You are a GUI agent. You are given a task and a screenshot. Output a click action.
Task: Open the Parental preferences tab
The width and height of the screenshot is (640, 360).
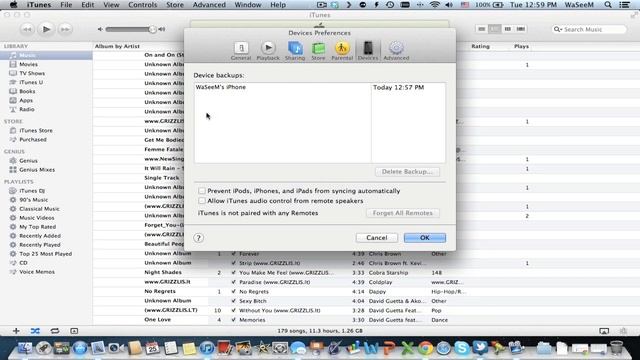coord(342,51)
